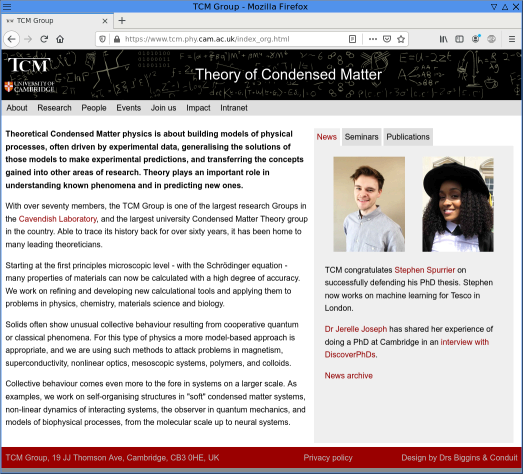Show sidebars using the sidebar icon
Image resolution: width=523 pixels, height=474 pixels.
459,39
